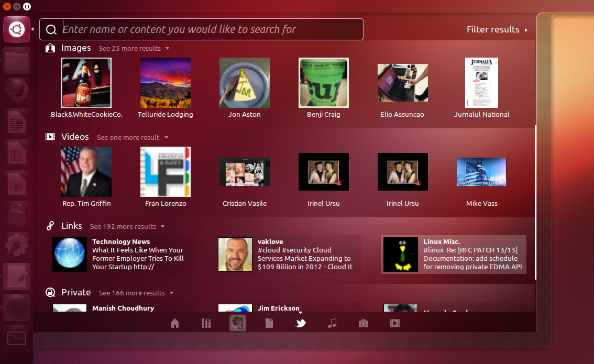Launch LibreOffice Calc from the launcher
The image size is (594, 364).
pyautogui.click(x=17, y=153)
